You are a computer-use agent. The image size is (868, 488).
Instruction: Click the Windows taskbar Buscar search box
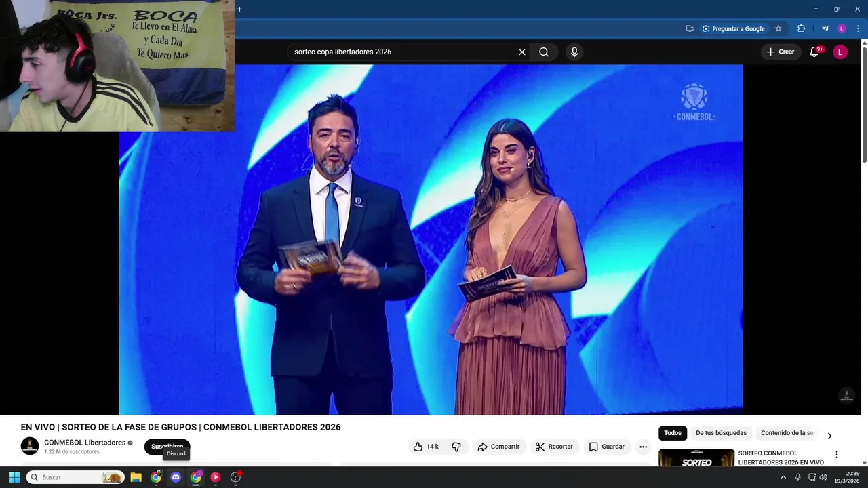[75, 477]
